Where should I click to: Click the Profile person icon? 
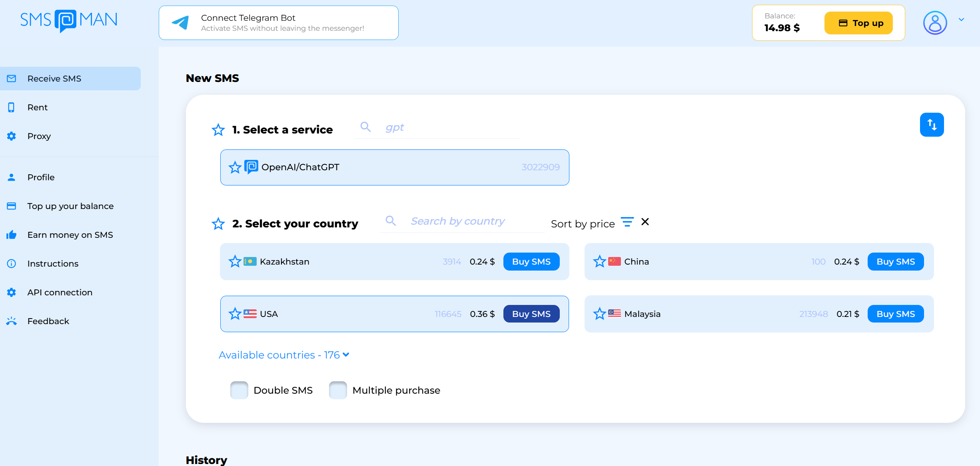point(12,177)
